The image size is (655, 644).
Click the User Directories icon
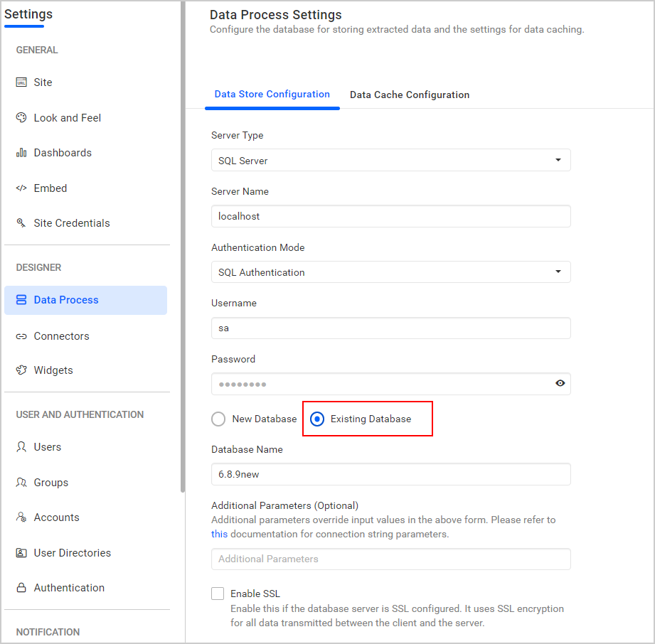pos(21,553)
